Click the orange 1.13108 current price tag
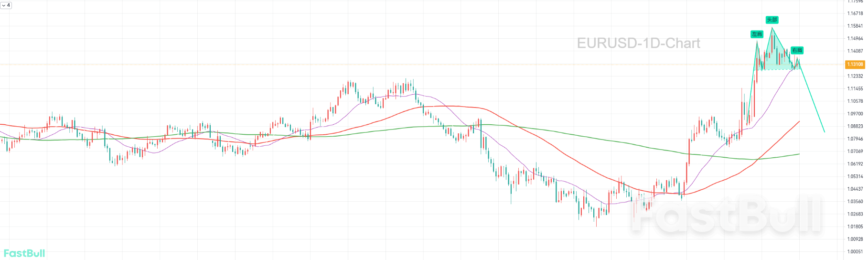The image size is (868, 260). click(x=855, y=64)
